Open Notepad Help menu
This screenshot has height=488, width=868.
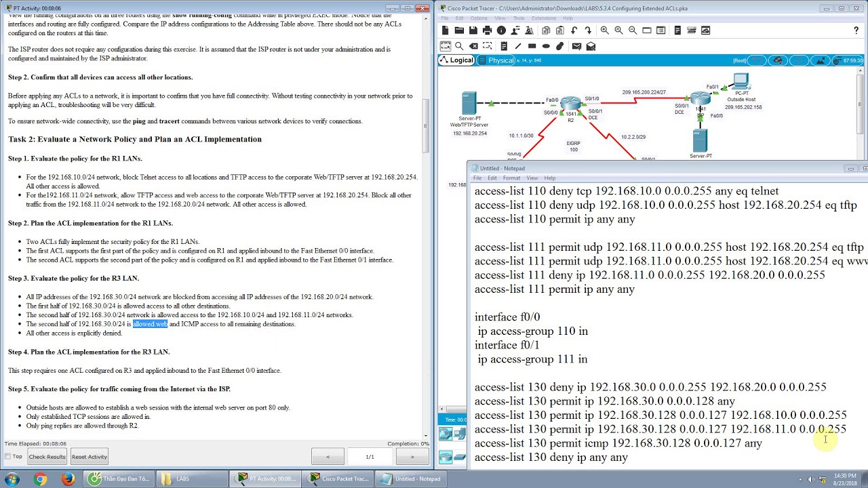pos(550,178)
